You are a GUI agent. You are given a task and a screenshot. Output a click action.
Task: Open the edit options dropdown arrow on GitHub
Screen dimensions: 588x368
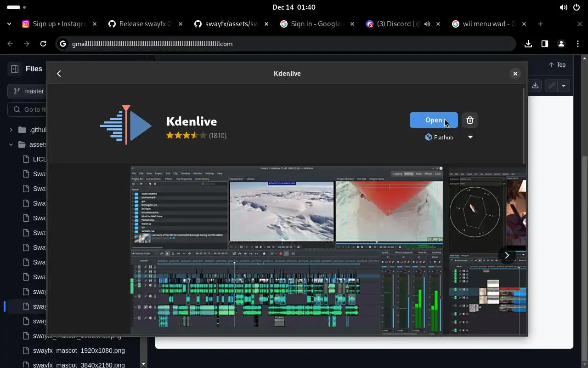(564, 86)
